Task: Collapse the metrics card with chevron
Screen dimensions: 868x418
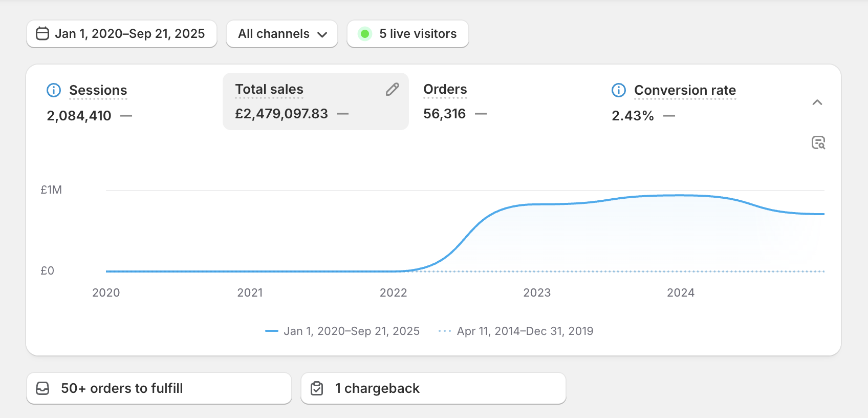Action: click(x=817, y=102)
